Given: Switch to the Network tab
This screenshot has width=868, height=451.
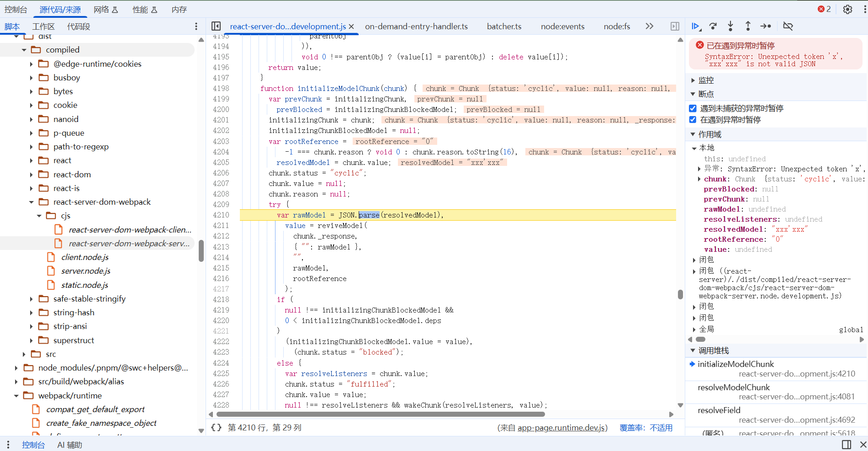Looking at the screenshot, I should pos(106,10).
